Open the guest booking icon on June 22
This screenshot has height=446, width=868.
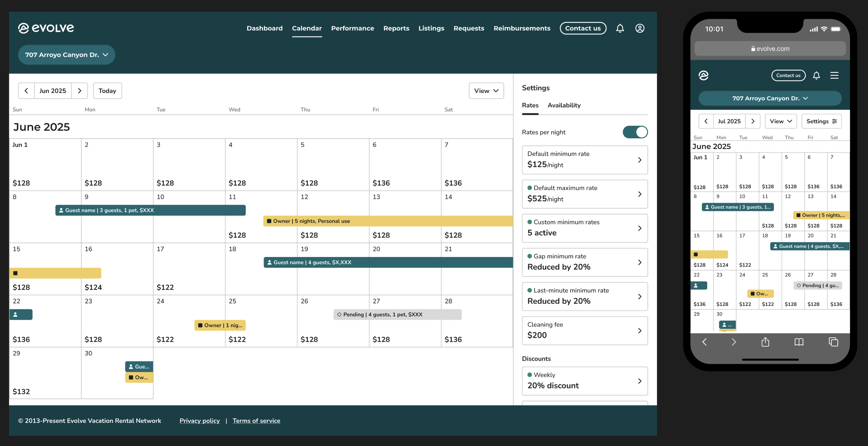(21, 315)
